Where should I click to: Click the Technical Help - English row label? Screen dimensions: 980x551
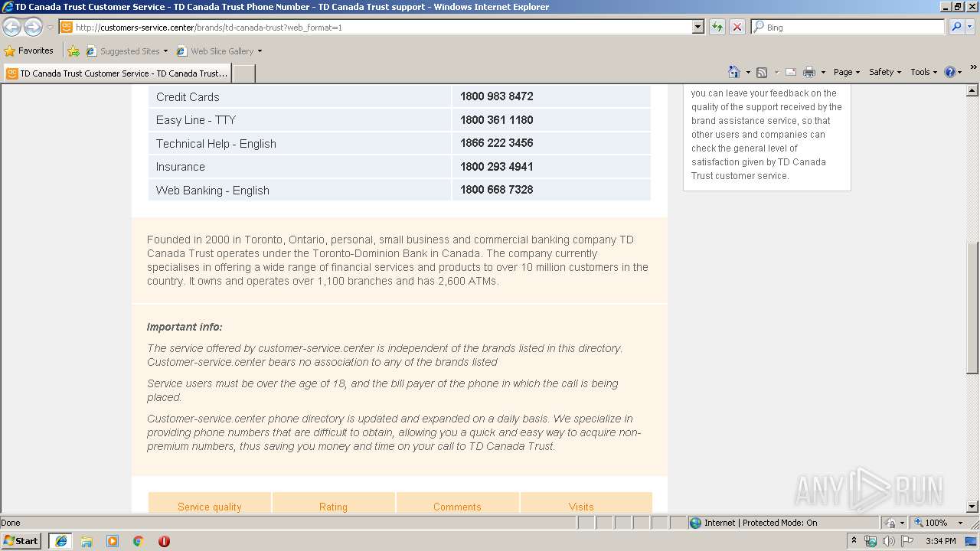click(x=216, y=144)
